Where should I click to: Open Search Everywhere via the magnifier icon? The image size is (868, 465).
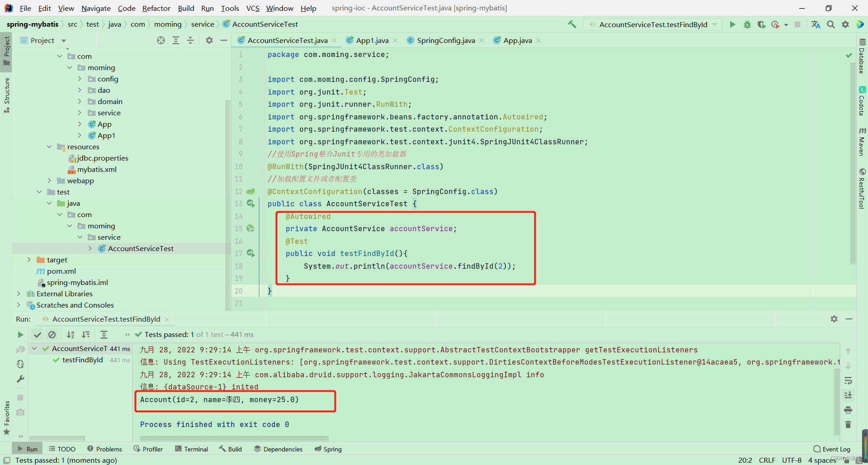(x=831, y=24)
